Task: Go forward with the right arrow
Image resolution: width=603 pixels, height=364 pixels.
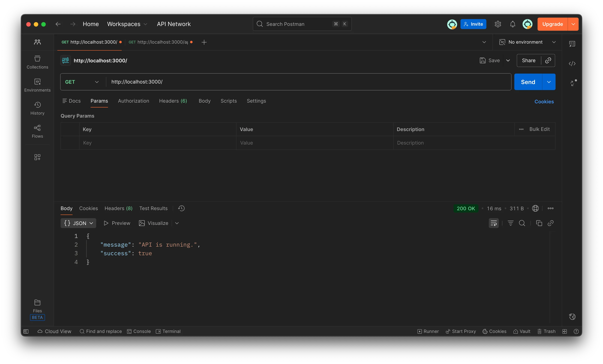Action: (73, 24)
